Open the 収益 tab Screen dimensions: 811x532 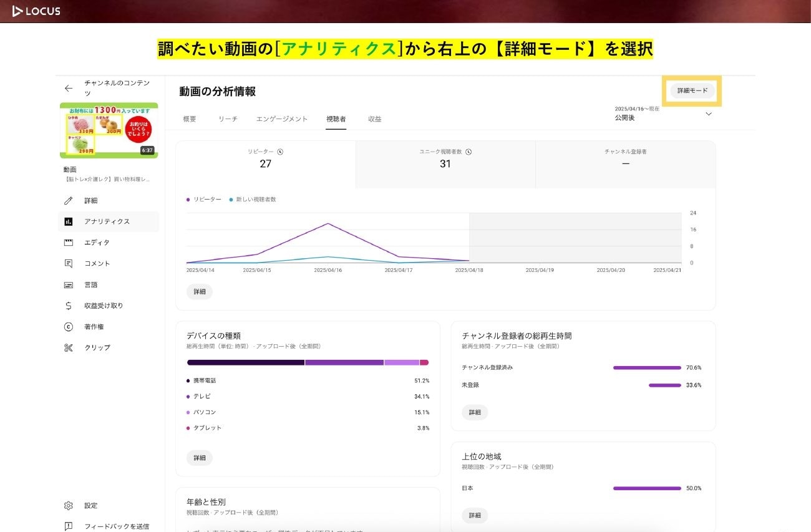point(374,119)
